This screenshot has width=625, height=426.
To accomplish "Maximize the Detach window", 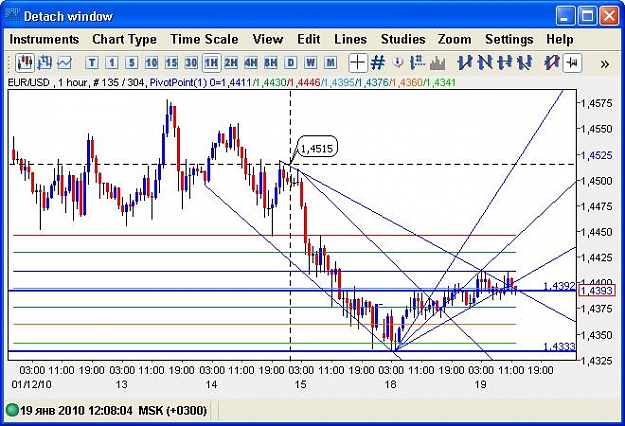I will (x=587, y=16).
